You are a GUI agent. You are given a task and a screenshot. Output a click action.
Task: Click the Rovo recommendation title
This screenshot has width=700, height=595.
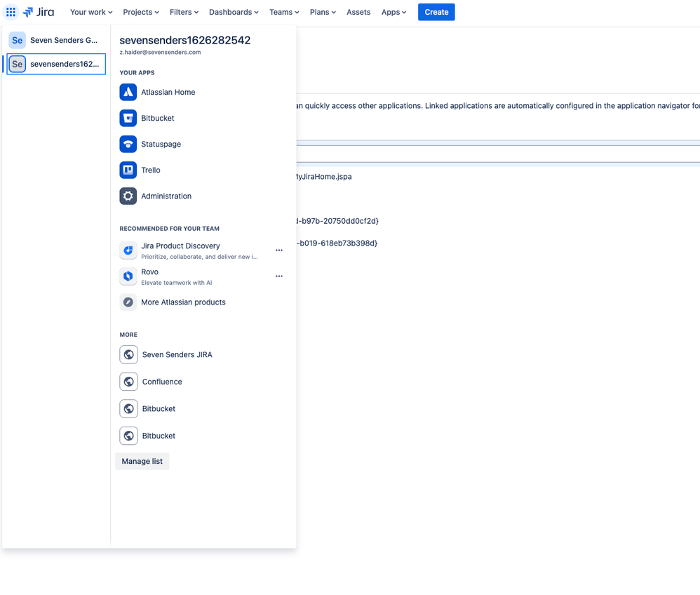[x=149, y=272]
